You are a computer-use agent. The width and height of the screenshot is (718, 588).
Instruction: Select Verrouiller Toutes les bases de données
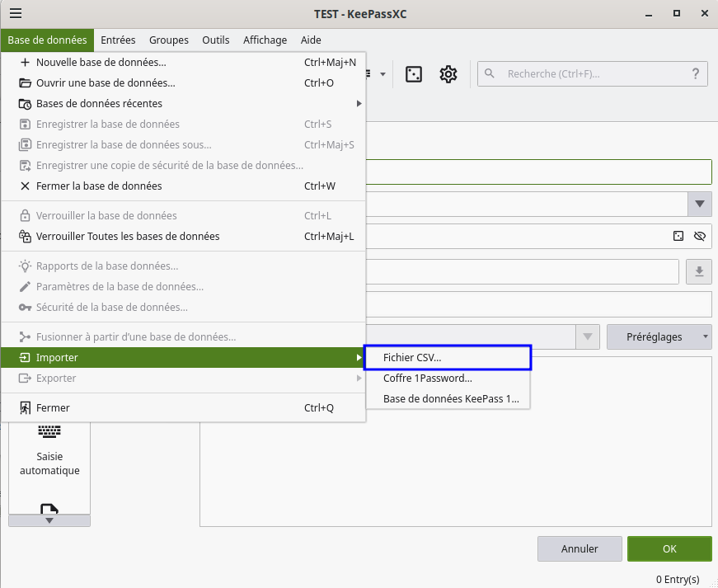click(x=128, y=237)
